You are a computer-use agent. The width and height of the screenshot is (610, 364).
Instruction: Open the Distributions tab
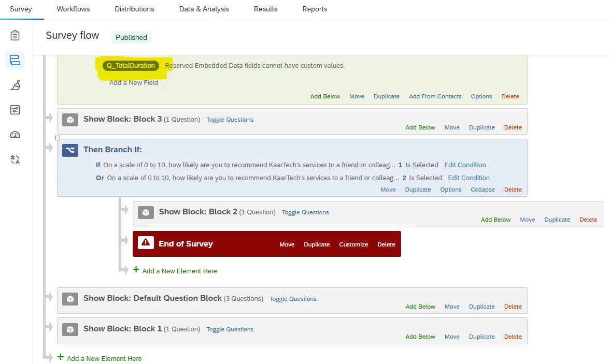click(134, 9)
